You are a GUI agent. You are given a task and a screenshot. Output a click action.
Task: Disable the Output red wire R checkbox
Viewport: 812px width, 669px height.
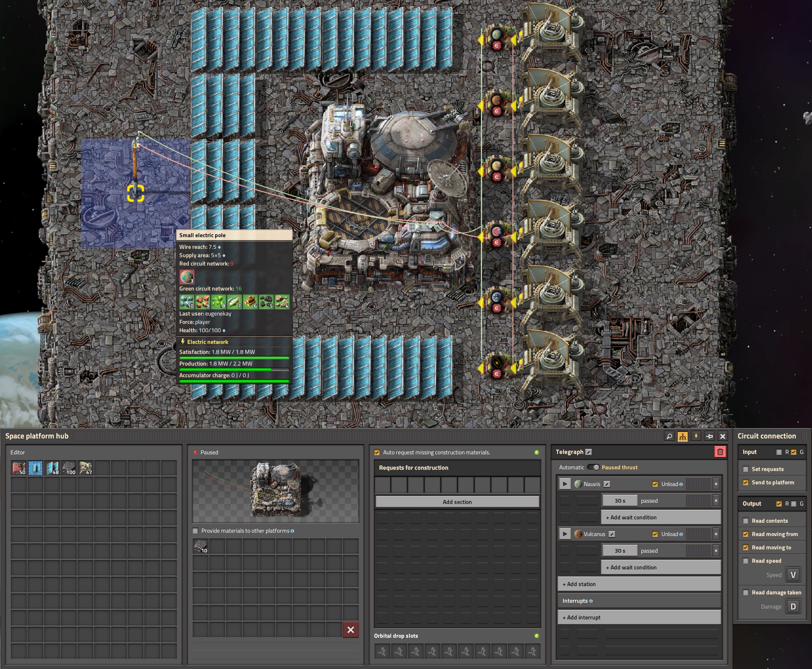[x=779, y=504]
